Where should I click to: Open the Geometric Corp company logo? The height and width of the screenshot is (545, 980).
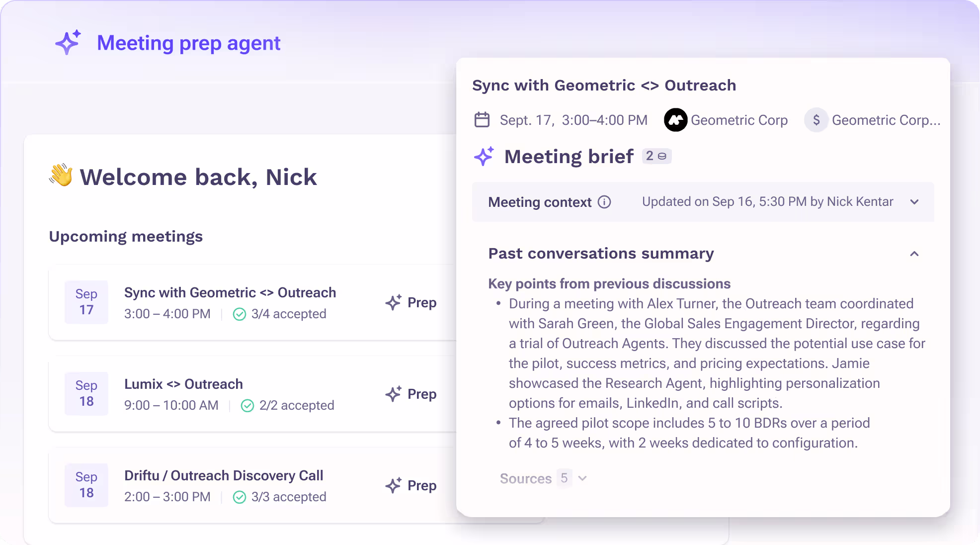coord(675,120)
